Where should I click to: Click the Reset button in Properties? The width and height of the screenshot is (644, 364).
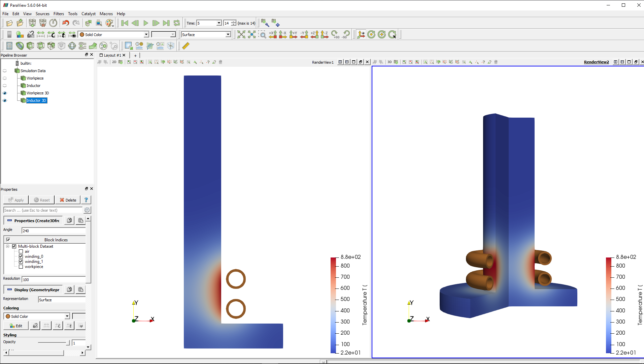(x=42, y=200)
